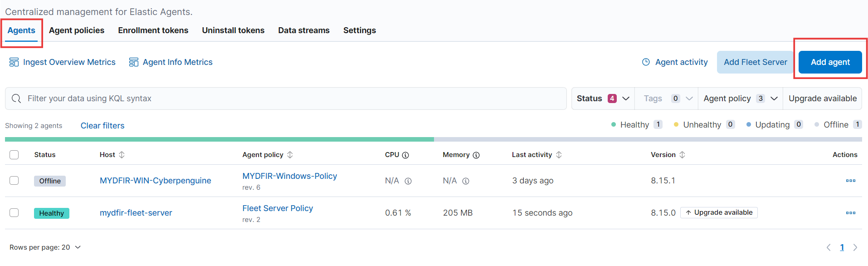The height and width of the screenshot is (266, 868).
Task: Open the Data streams tab
Action: pyautogui.click(x=304, y=30)
